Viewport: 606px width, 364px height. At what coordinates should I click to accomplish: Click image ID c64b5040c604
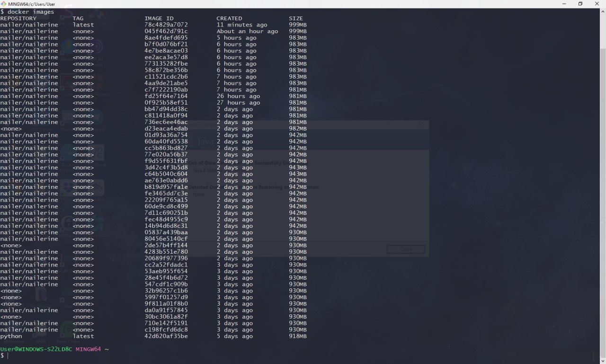coord(166,174)
